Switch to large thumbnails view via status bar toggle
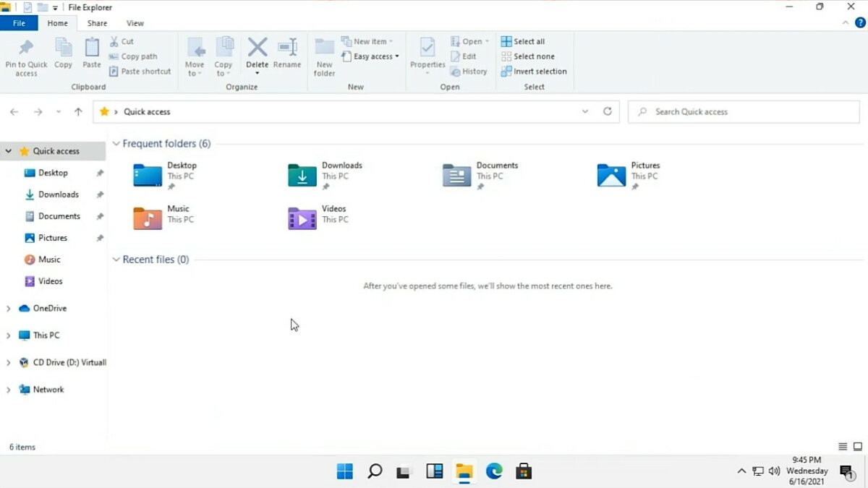Image resolution: width=868 pixels, height=488 pixels. pyautogui.click(x=857, y=447)
